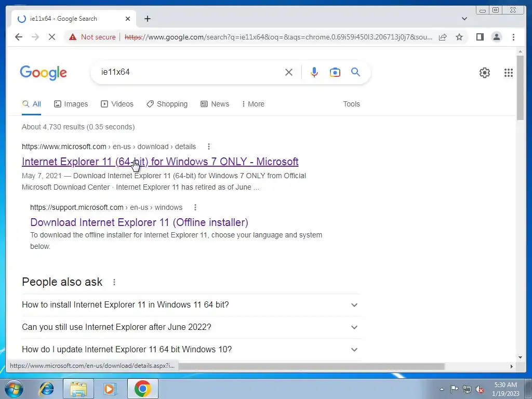Click the horizontal scrollbar right arrow

point(512,366)
